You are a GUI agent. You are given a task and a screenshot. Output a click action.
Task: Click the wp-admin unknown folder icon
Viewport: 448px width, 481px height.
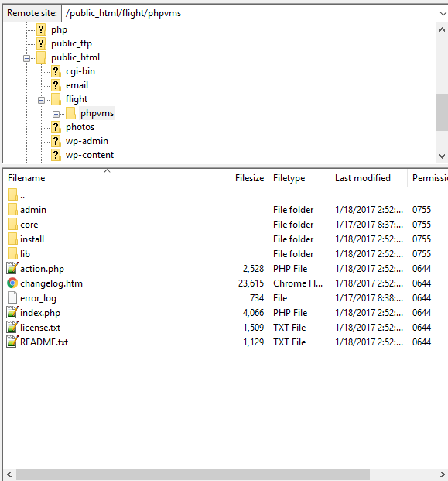click(56, 141)
